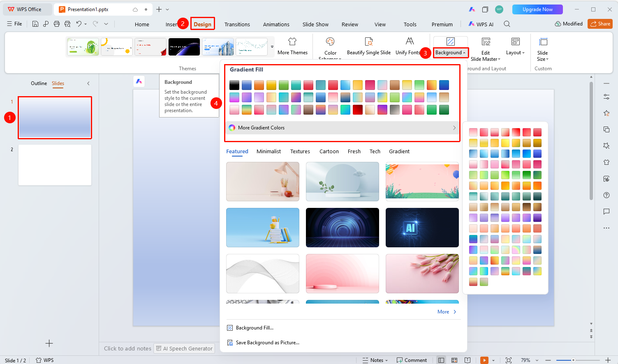The image size is (618, 364).
Task: Click the Share button
Action: click(x=600, y=24)
